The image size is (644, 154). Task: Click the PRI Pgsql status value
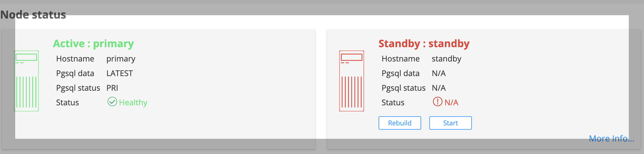(x=112, y=88)
